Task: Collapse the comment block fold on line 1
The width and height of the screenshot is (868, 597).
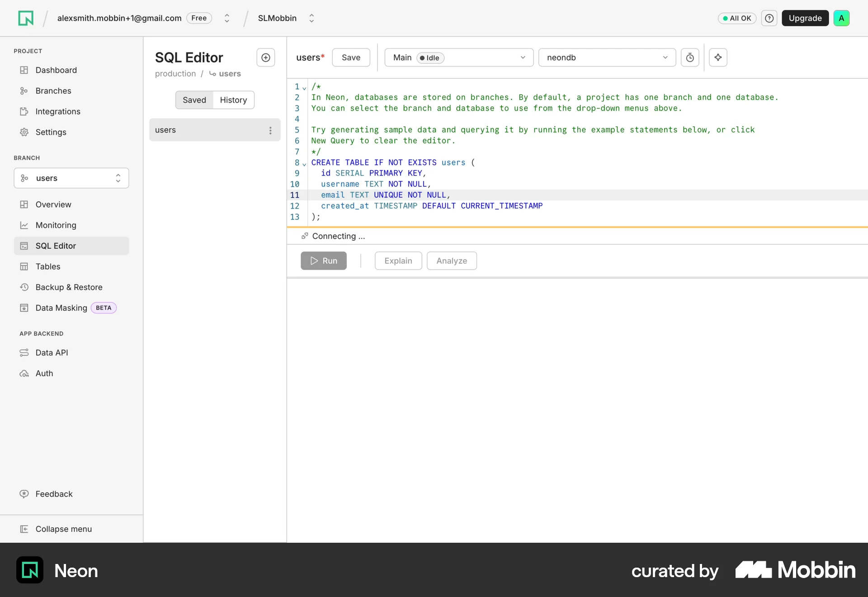Action: click(304, 88)
